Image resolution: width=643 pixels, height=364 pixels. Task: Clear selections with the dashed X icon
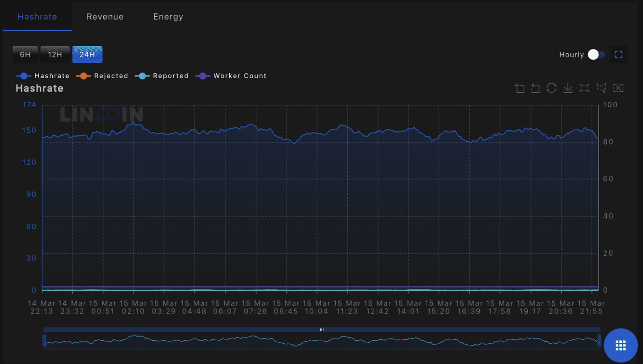tap(618, 88)
